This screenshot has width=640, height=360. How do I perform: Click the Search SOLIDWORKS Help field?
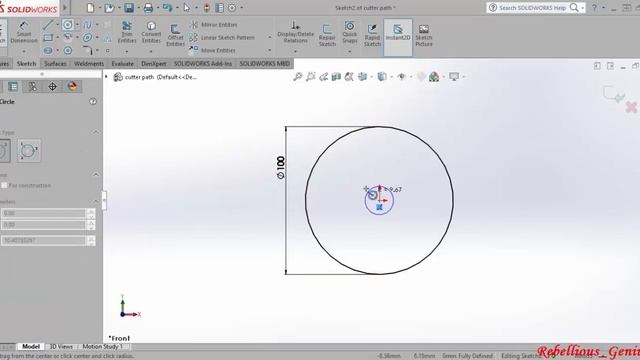(531, 8)
